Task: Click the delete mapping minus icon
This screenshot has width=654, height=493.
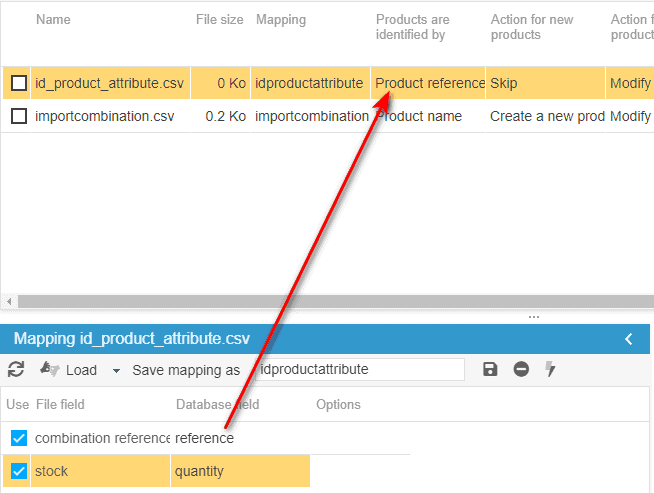Action: pos(521,369)
